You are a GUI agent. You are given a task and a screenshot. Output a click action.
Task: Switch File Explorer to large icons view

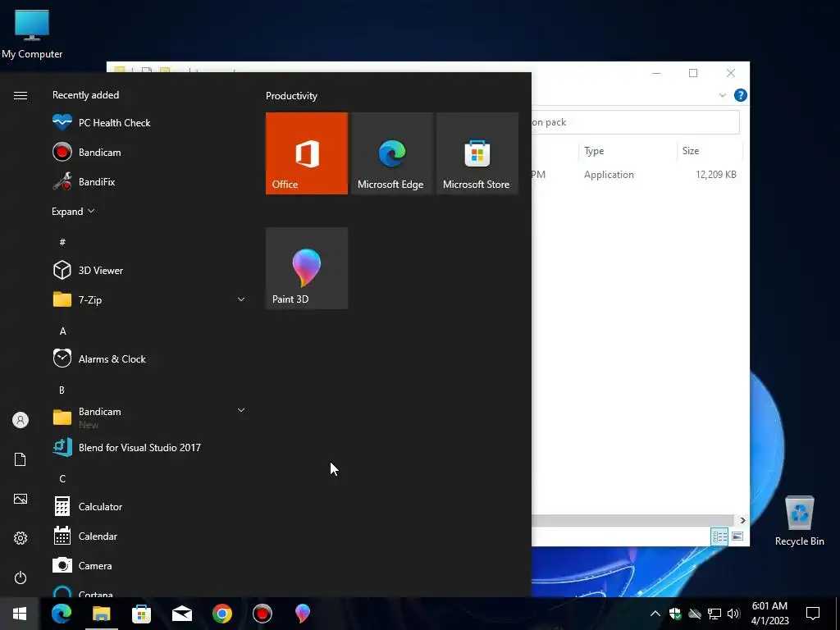[x=737, y=536]
